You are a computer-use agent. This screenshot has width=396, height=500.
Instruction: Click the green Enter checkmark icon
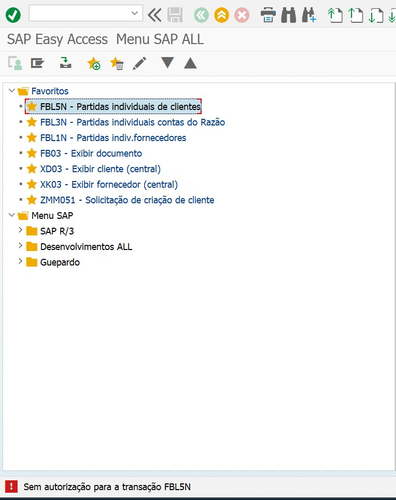13,15
